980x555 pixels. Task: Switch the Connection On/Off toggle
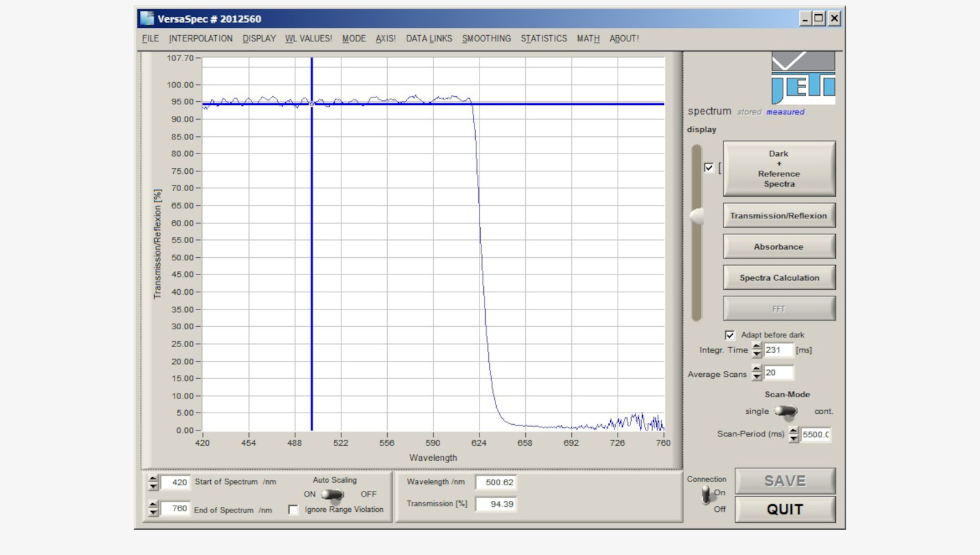click(x=706, y=494)
